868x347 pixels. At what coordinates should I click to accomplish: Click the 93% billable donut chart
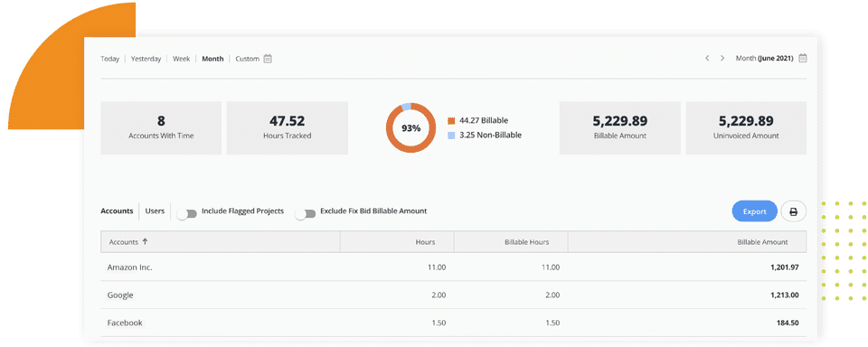(410, 127)
